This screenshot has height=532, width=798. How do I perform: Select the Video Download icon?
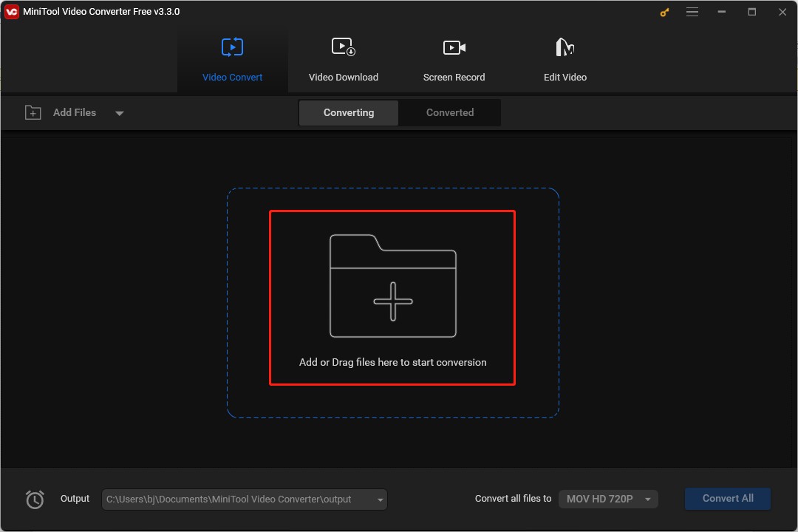pos(343,47)
